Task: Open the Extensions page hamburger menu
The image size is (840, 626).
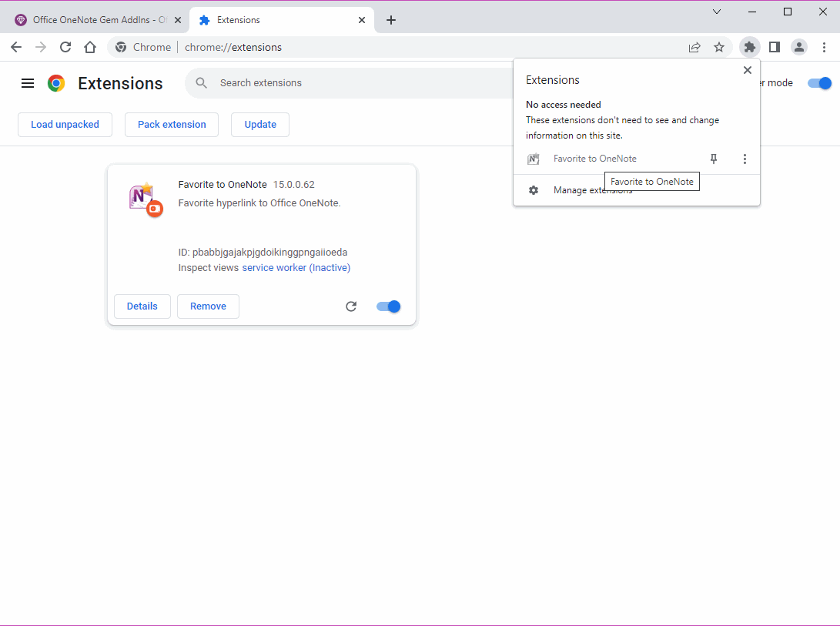Action: click(x=27, y=83)
